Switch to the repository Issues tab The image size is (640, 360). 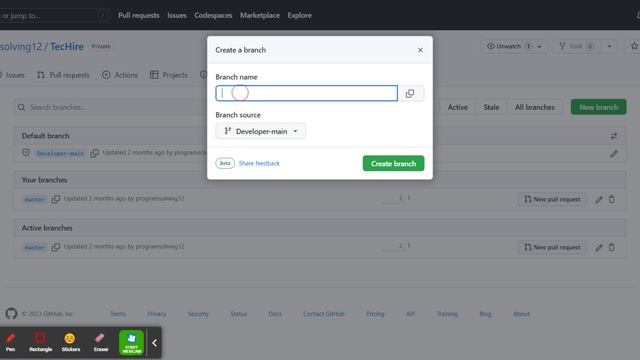click(12, 75)
